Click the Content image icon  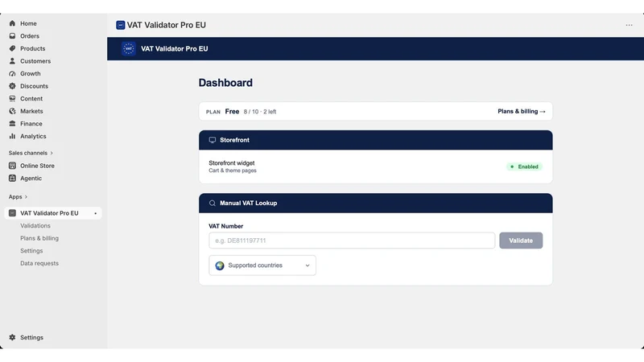click(12, 98)
